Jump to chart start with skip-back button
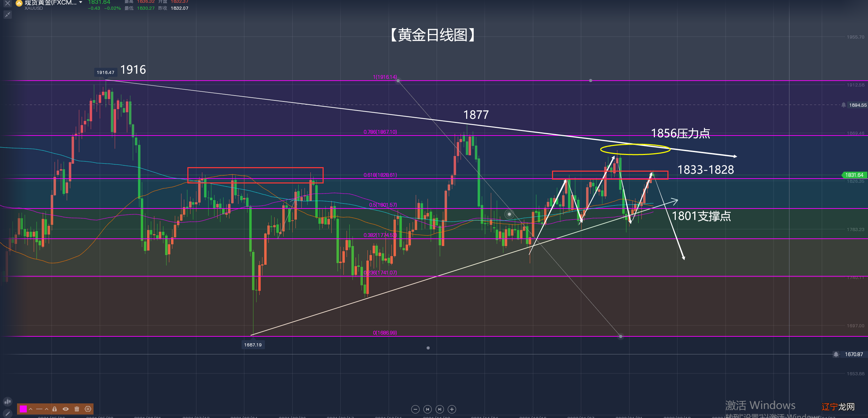 428,409
